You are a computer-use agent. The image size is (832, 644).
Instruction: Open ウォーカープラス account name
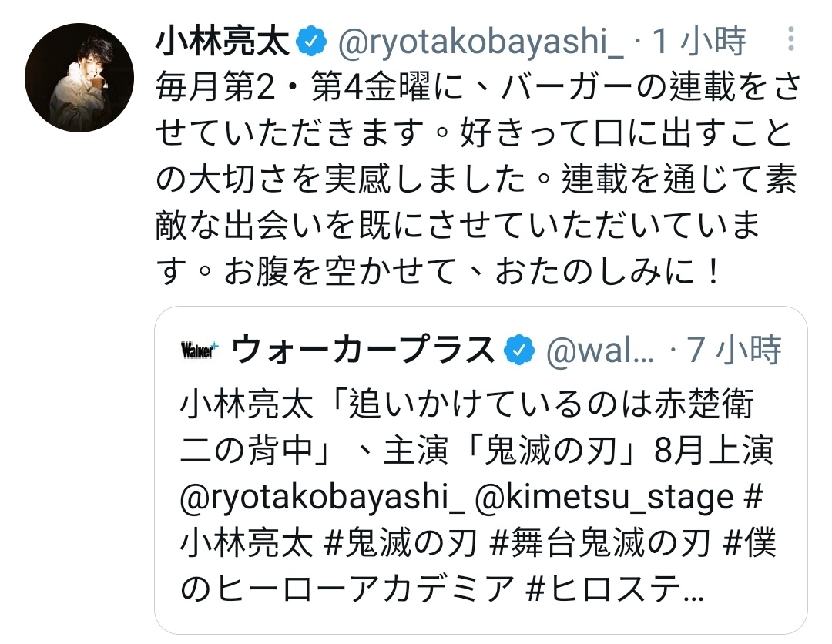pos(364,350)
